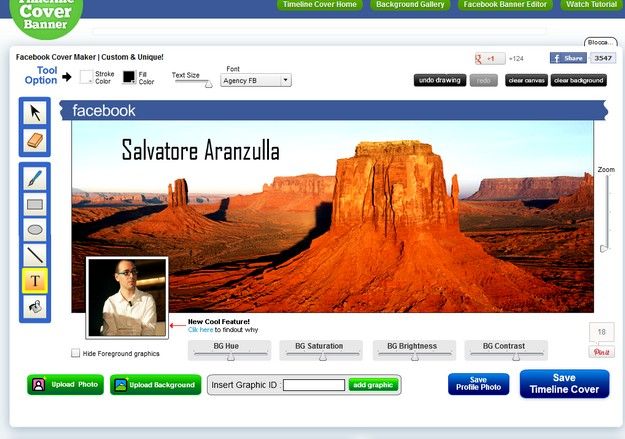Select the pen brush drawing tool
625x439 pixels.
[x=35, y=178]
